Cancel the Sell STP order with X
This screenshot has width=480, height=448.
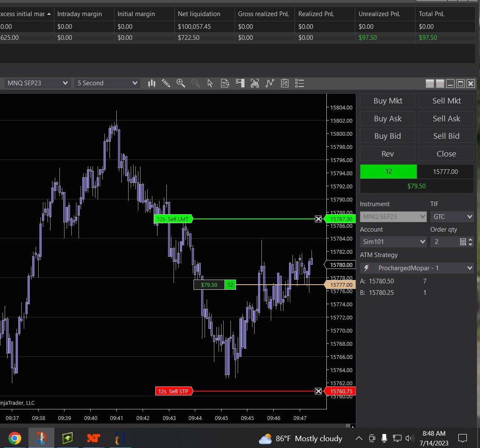(x=318, y=391)
